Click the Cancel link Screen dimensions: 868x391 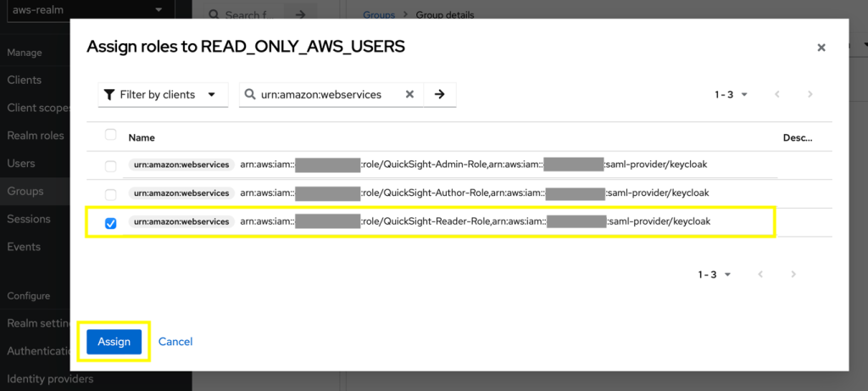[175, 342]
